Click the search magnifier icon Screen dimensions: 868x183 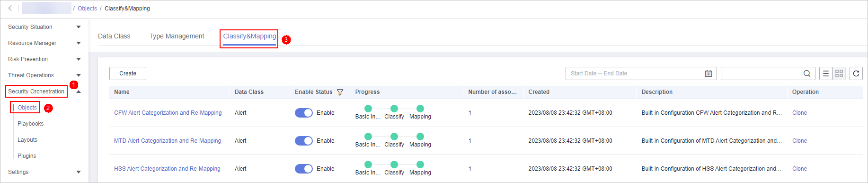coord(807,73)
